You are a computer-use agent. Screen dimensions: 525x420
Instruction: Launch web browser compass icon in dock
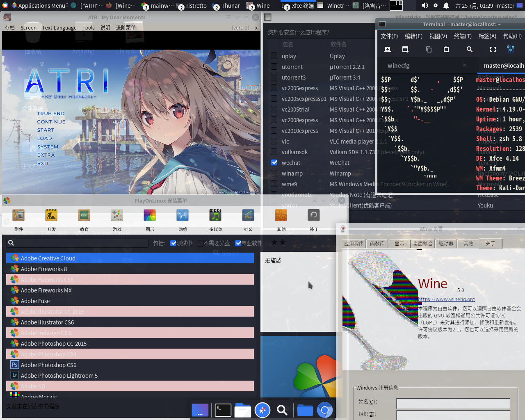(262, 410)
